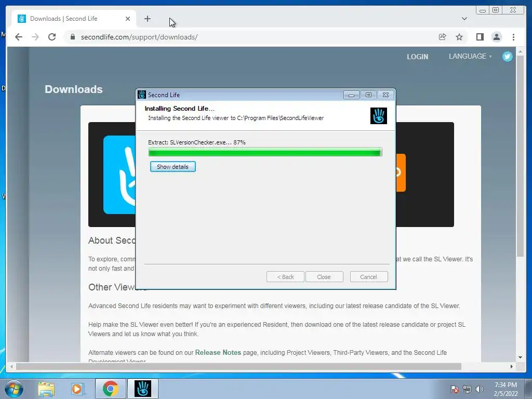Open Windows Media Player from taskbar
Screen dimensions: 532x399
click(x=77, y=389)
